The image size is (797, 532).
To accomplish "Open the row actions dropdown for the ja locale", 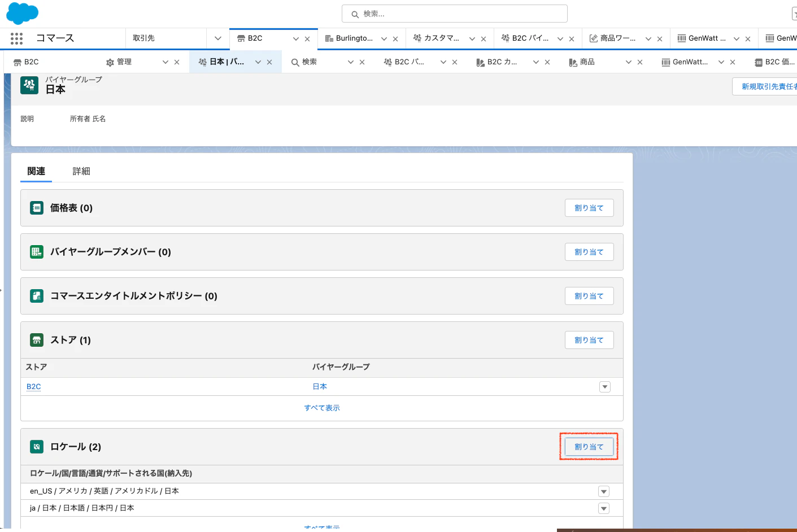I will (604, 508).
